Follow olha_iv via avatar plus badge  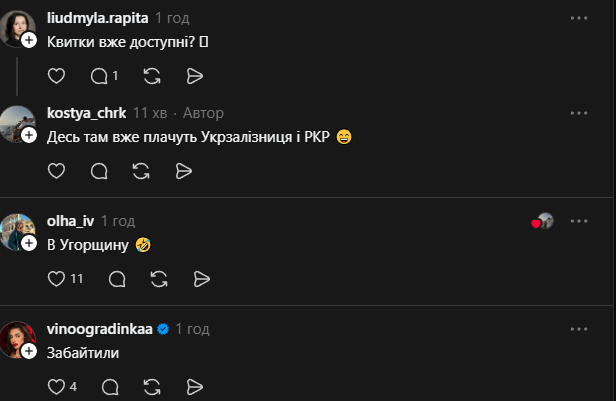[x=29, y=243]
